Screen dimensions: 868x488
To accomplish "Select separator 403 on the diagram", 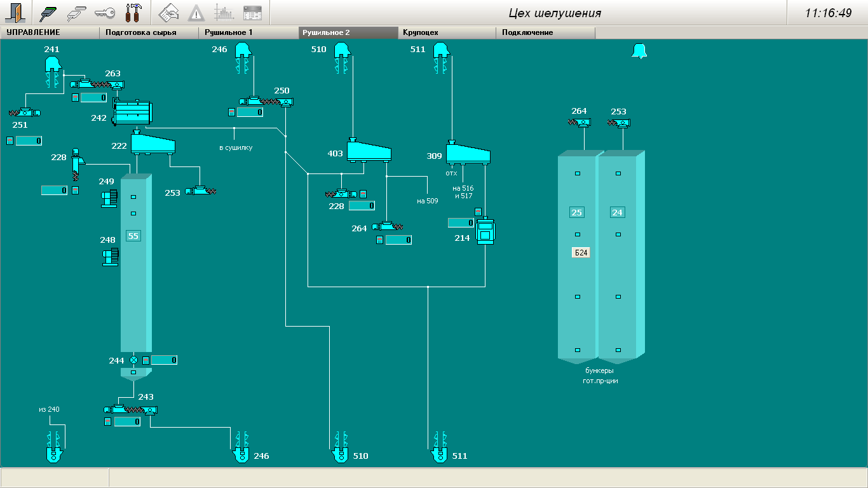I will tap(369, 151).
